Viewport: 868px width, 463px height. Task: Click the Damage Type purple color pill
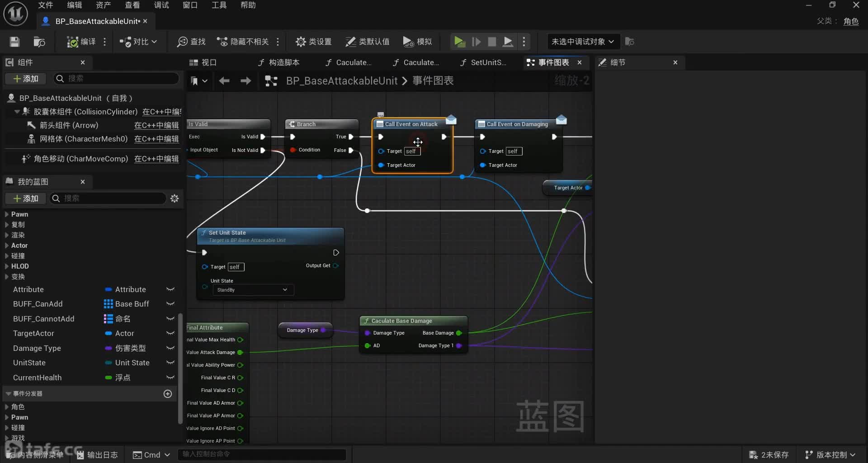coord(108,348)
